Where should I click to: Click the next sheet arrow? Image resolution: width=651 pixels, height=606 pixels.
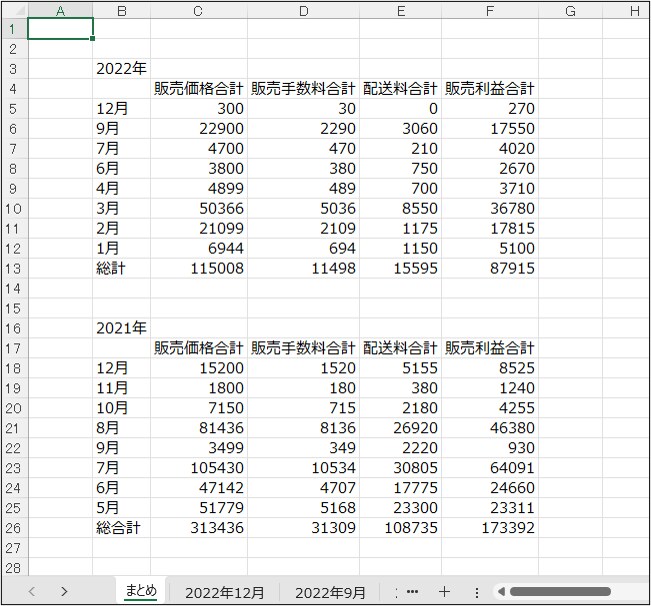(x=64, y=591)
